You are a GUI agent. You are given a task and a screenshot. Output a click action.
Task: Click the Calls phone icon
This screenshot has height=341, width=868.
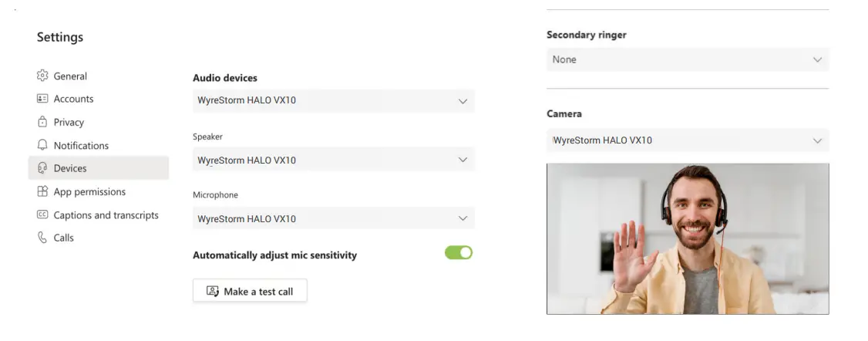(42, 238)
